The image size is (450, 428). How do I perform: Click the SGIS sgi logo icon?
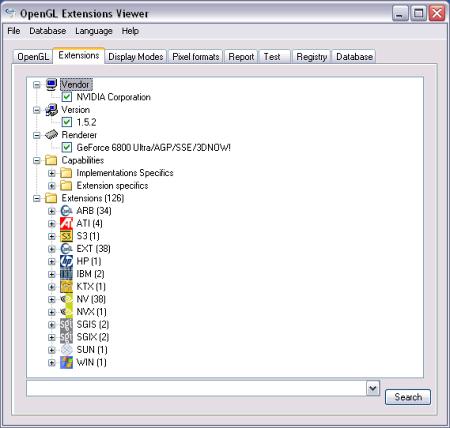[x=66, y=324]
